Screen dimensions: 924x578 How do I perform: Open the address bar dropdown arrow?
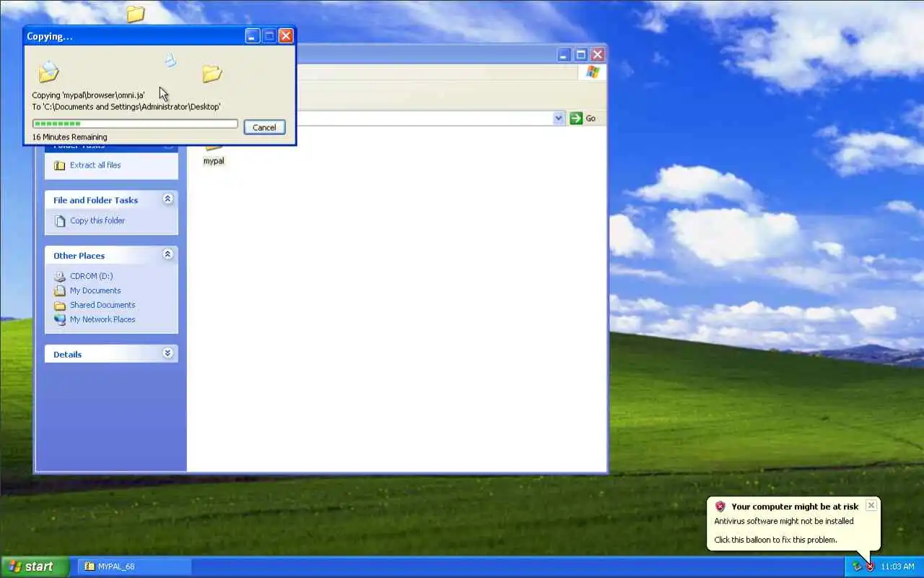click(x=559, y=118)
